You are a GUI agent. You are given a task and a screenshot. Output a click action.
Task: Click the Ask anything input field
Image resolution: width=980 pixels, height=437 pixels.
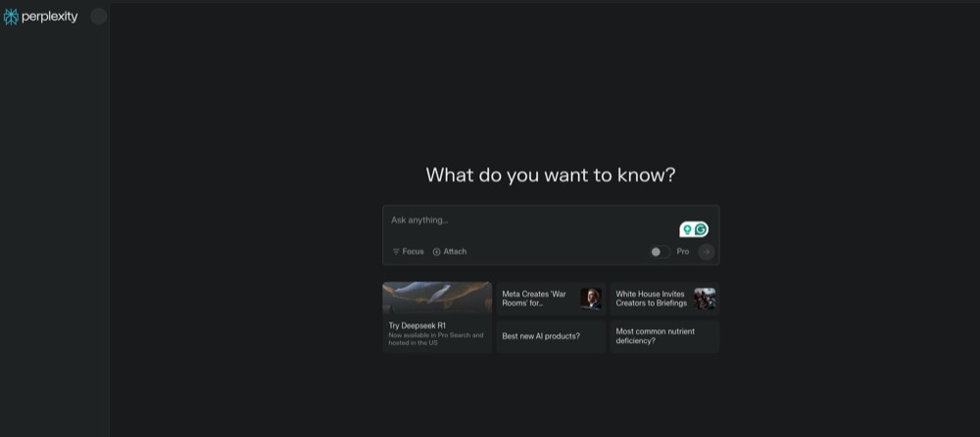point(529,220)
